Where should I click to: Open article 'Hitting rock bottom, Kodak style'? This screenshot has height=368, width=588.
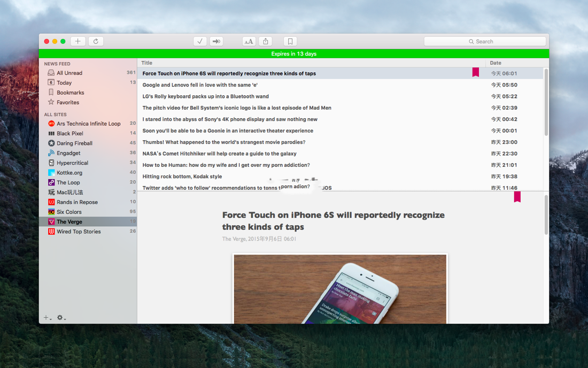[x=182, y=177]
